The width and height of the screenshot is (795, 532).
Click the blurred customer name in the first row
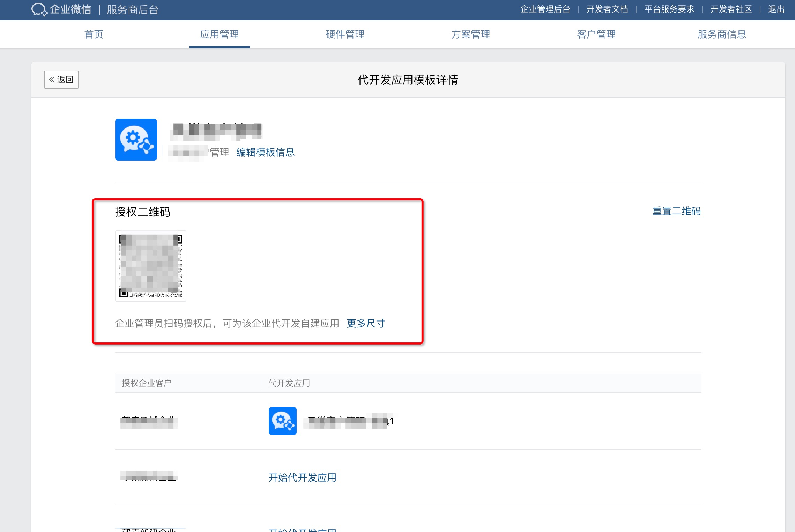[149, 422]
